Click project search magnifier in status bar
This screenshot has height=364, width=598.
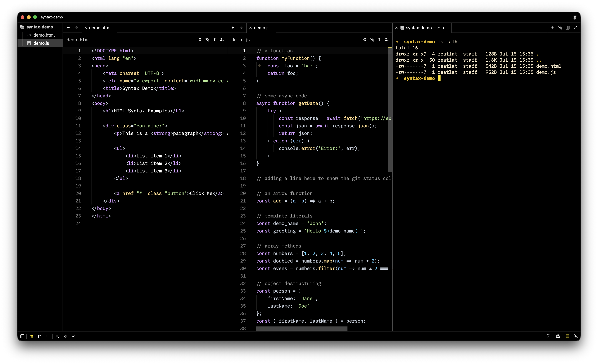point(57,336)
